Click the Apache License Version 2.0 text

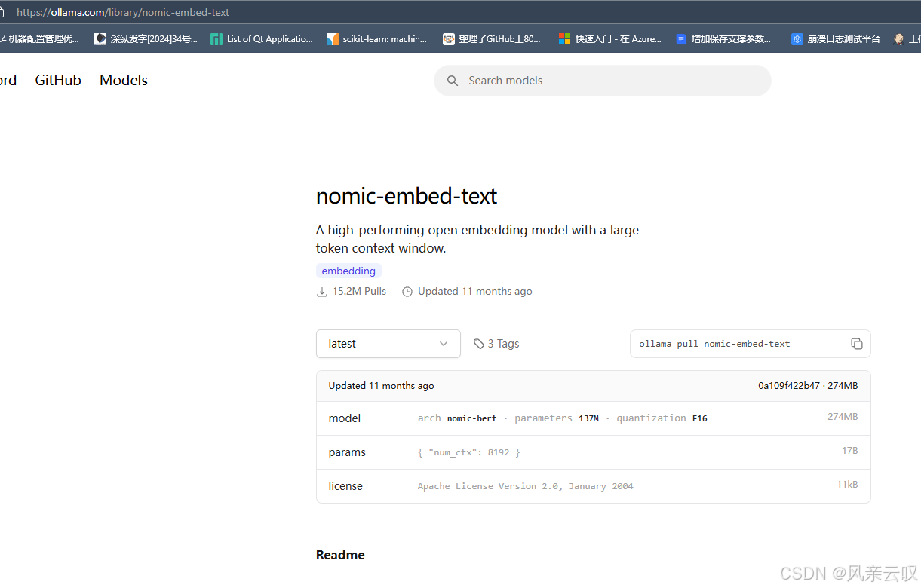[x=526, y=486]
